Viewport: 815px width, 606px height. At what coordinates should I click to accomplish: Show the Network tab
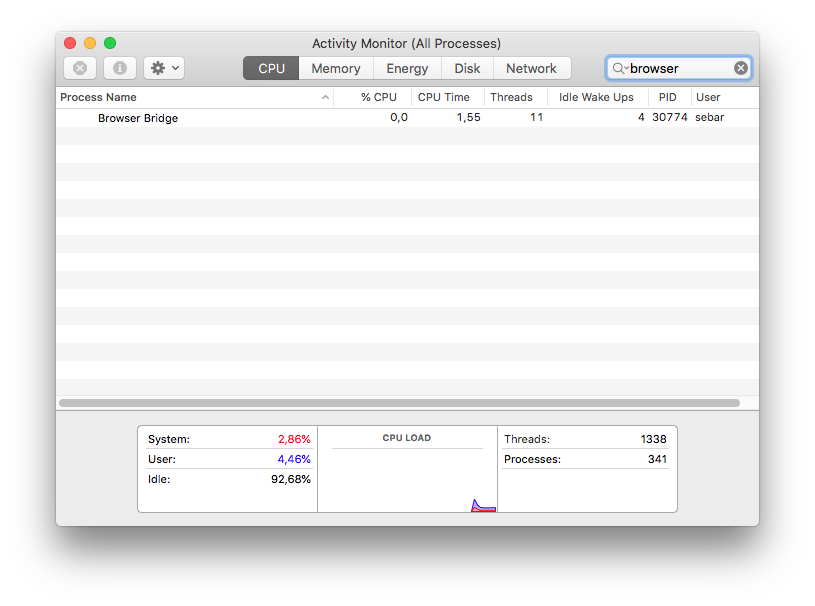(x=531, y=68)
